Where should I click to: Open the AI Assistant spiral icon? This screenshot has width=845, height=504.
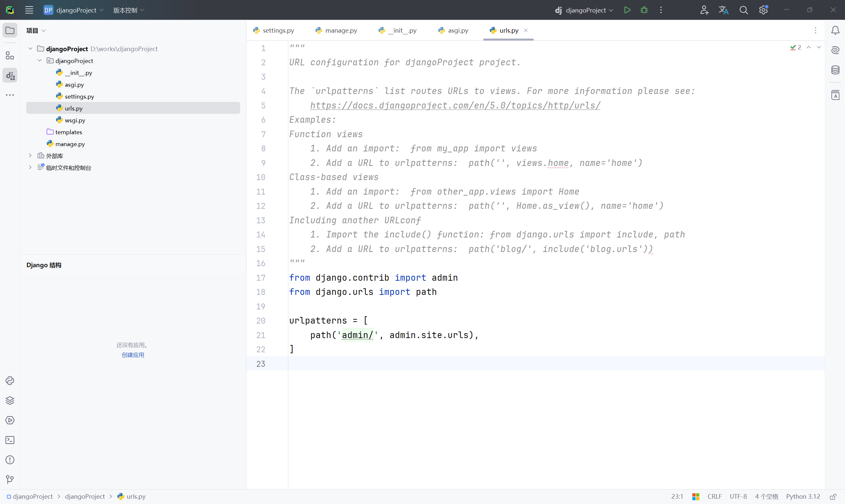(835, 50)
